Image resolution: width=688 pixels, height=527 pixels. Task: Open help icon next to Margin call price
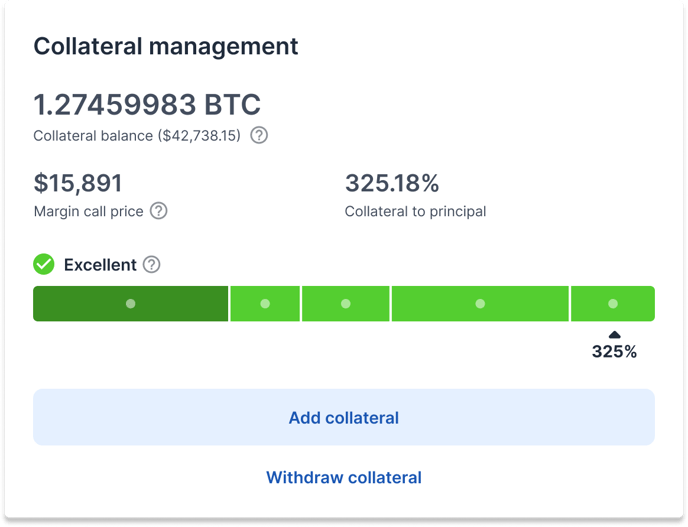coord(158,211)
